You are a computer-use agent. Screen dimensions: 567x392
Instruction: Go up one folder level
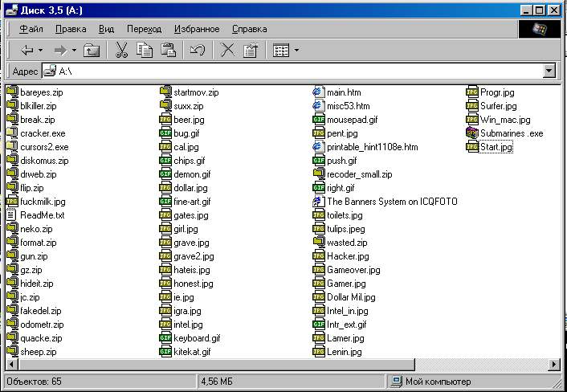click(92, 51)
